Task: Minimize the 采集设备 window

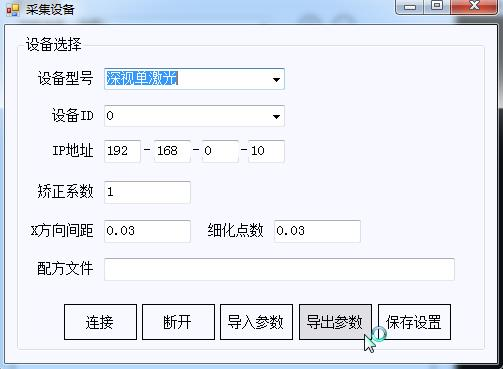Action: pyautogui.click(x=410, y=7)
